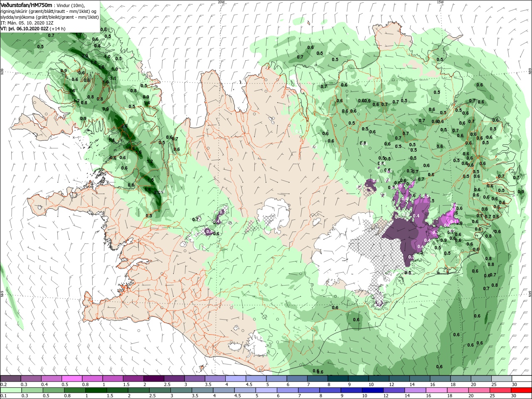This screenshot has height=399, width=532.
Task: Click the Veðurstofan/HM750m map title
Action: (26, 5)
